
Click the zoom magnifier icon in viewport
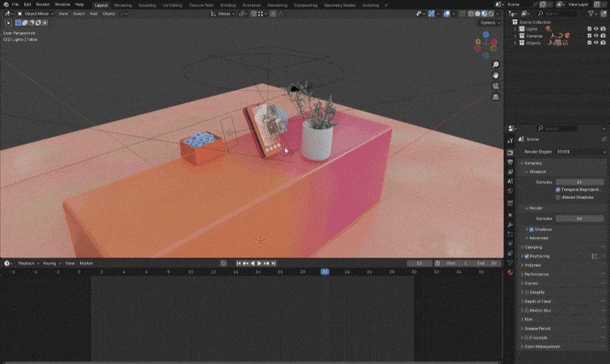pyautogui.click(x=496, y=65)
